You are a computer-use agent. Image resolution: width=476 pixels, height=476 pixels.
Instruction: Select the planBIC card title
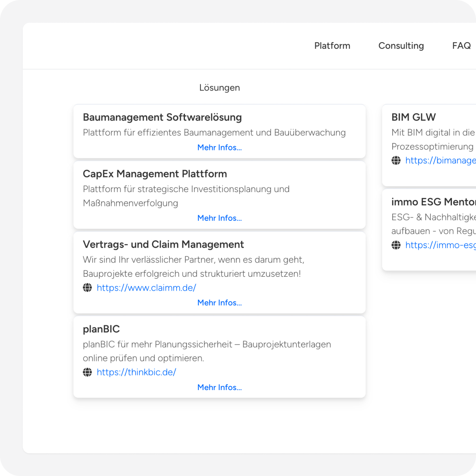click(x=101, y=329)
